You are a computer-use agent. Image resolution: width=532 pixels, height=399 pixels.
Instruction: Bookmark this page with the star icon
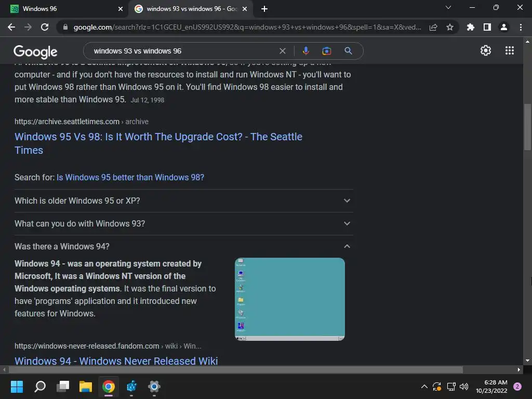450,27
